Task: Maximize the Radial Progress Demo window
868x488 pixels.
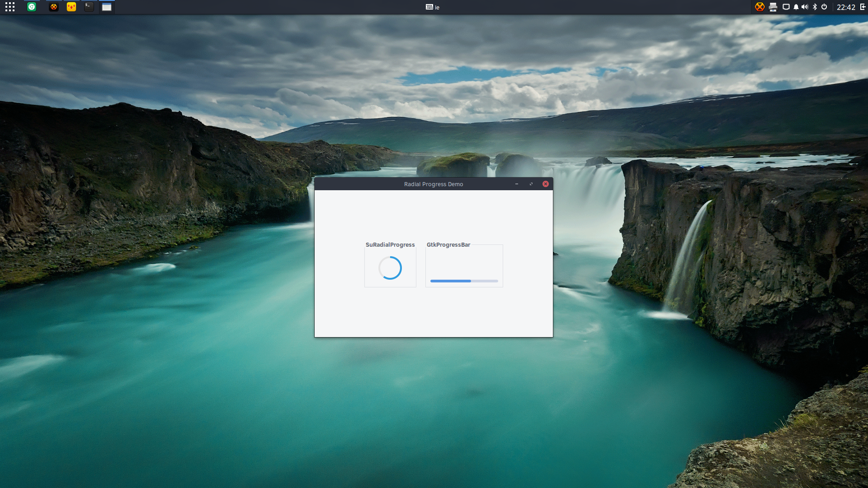Action: [x=531, y=184]
